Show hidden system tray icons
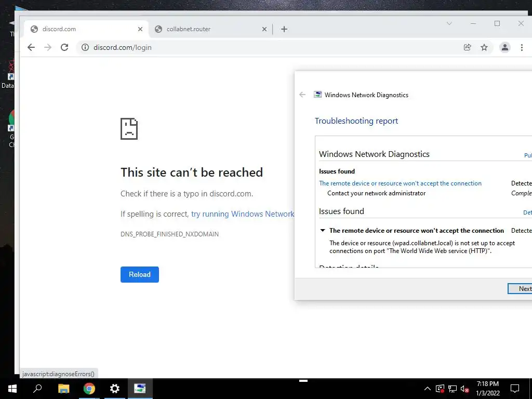532x399 pixels. click(x=428, y=389)
